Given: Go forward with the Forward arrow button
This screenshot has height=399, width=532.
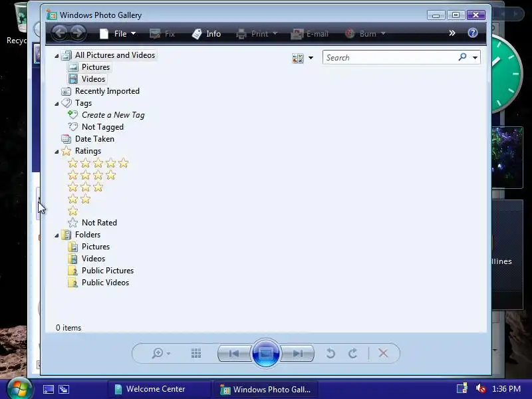Looking at the screenshot, I should 78,33.
